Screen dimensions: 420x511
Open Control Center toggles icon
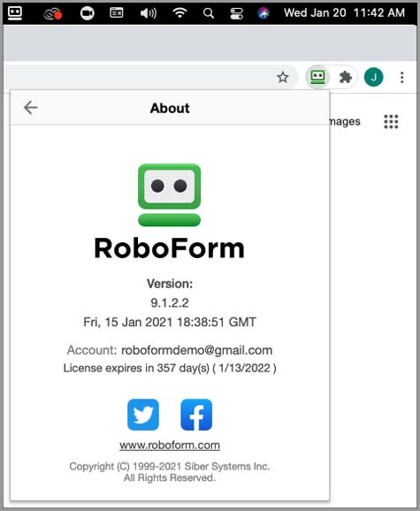[x=237, y=13]
